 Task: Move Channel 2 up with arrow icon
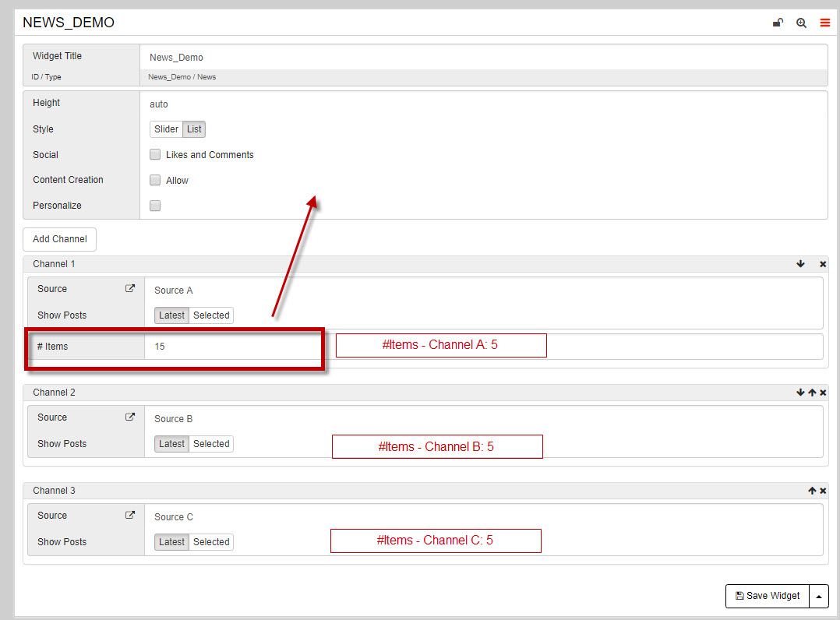point(811,393)
